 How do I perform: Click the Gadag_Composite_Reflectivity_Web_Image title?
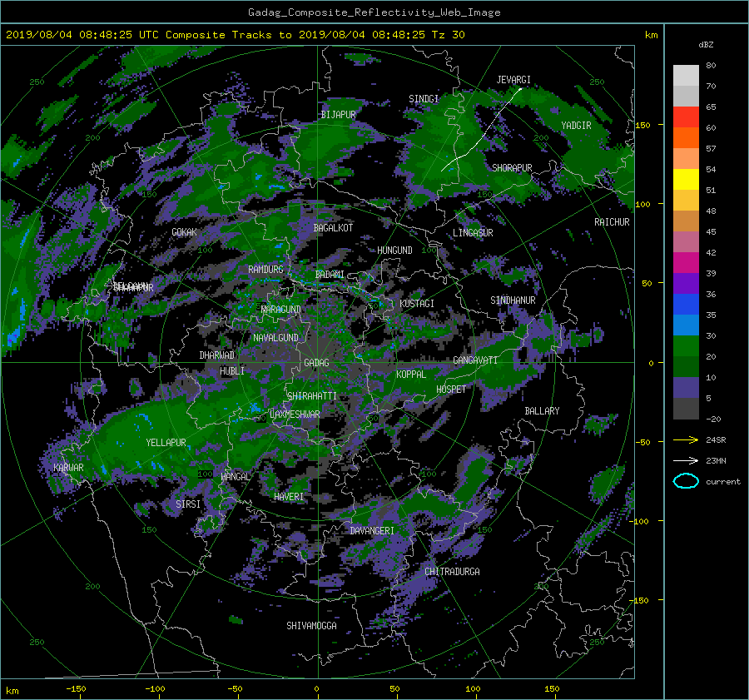pyautogui.click(x=374, y=12)
